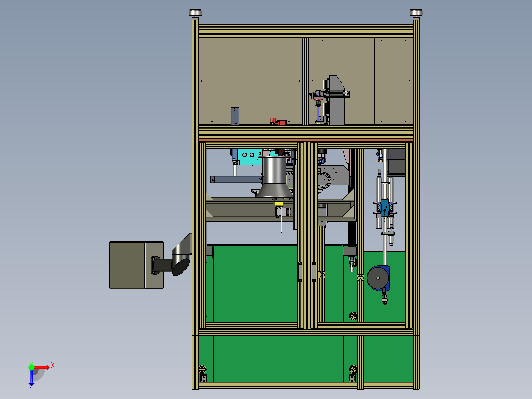Select the top-right leveling foot of the frame
The image size is (532, 399).
point(416,13)
